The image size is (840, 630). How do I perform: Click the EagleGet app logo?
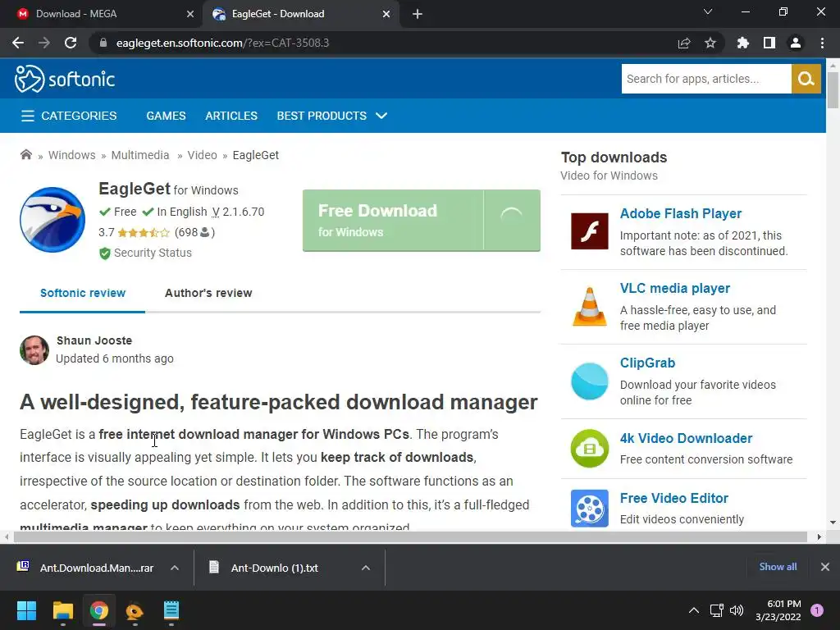click(52, 220)
